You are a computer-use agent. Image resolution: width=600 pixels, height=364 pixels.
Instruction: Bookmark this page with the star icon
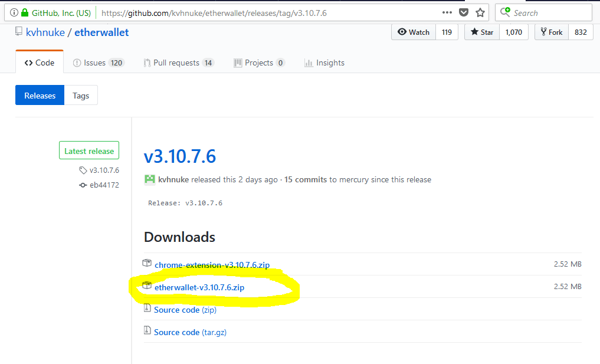click(480, 12)
